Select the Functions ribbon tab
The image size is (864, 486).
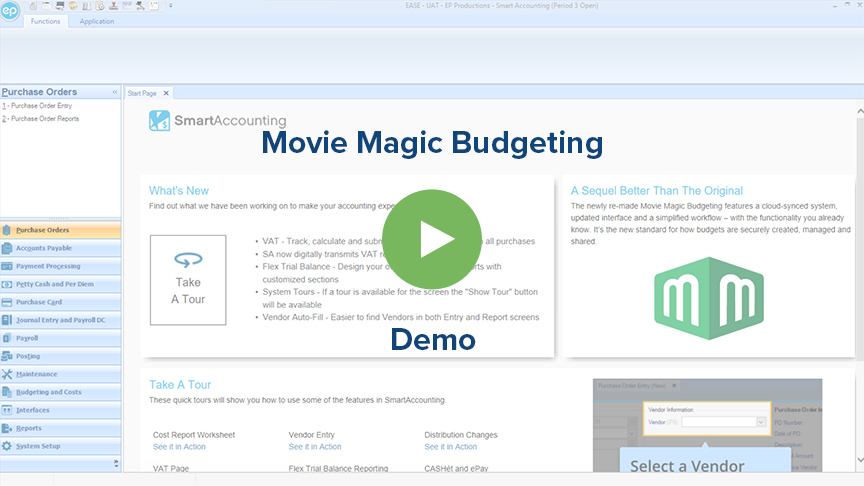click(x=45, y=21)
